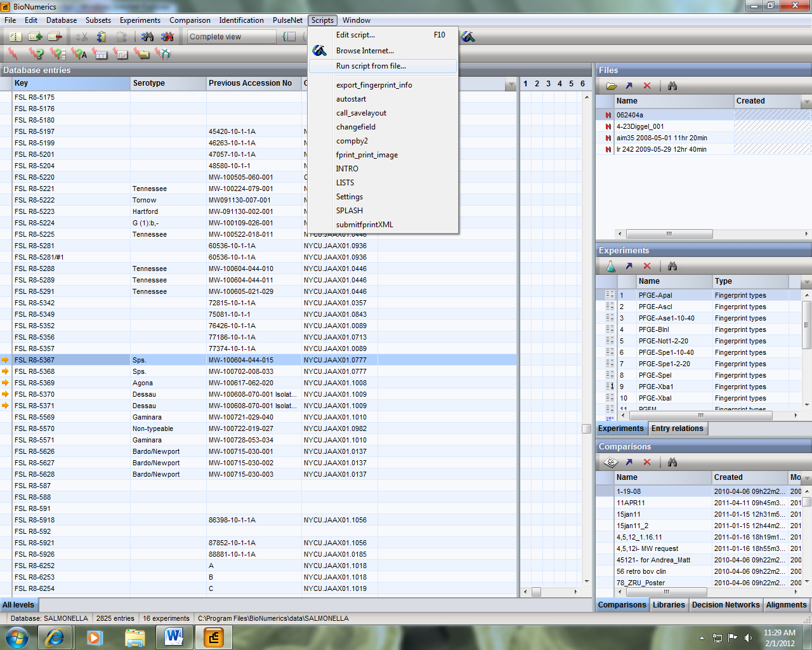Click the lightning table grid icon
Screen dimensions: 812x650
coord(100,54)
